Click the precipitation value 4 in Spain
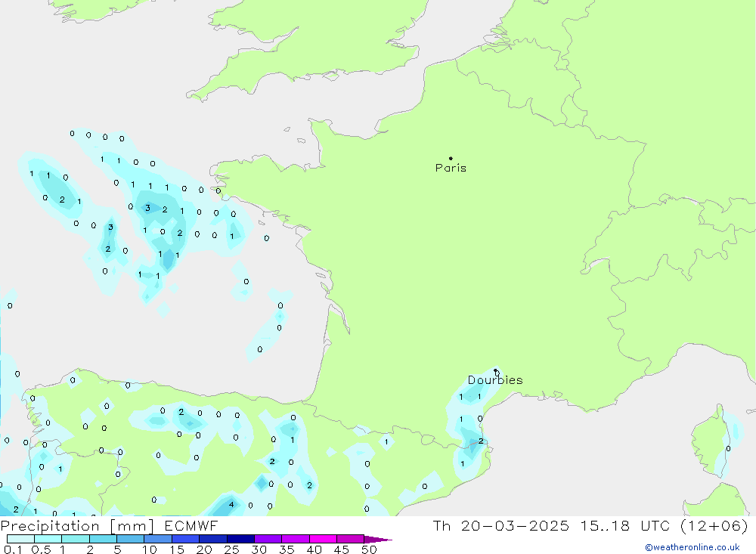Screen dimensions: 756x554 [x=231, y=504]
